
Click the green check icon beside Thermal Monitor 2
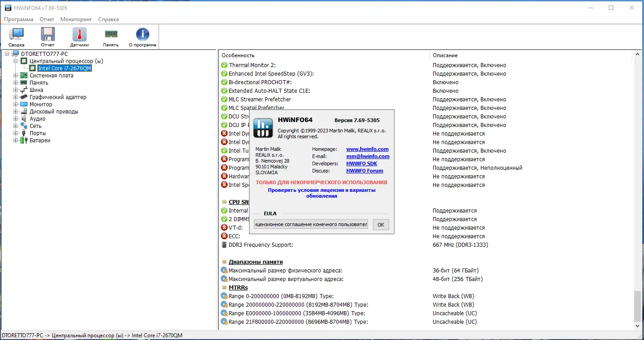click(x=224, y=65)
